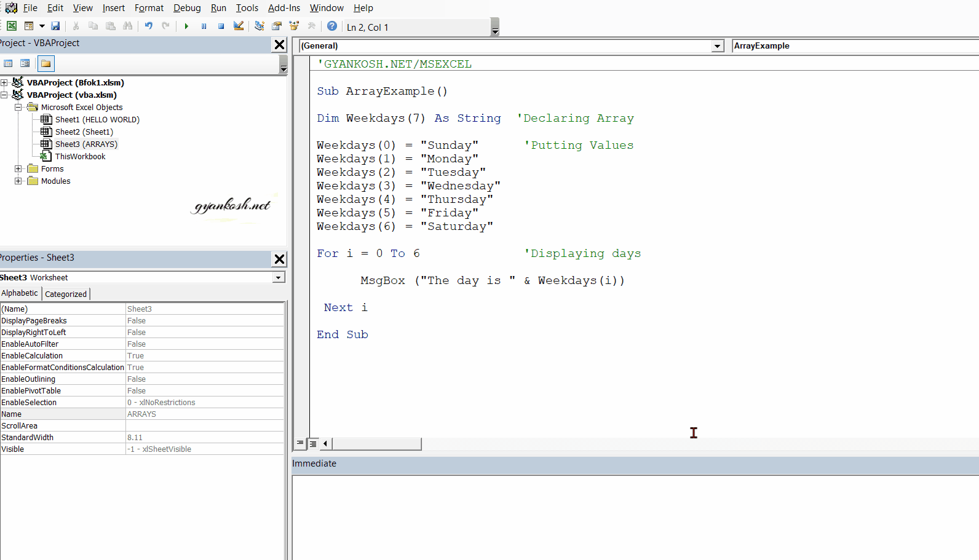
Task: Expand VBAProject (Bfok1.xlsm) node
Action: pyautogui.click(x=4, y=82)
